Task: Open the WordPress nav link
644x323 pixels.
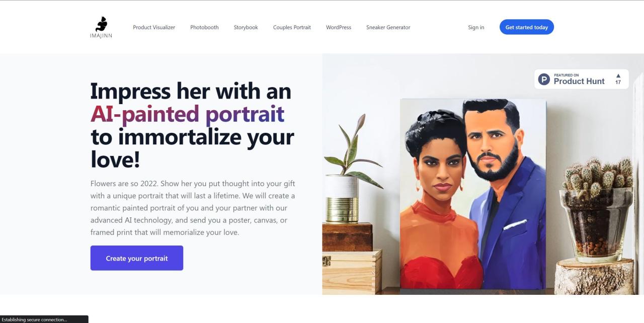Action: (339, 27)
